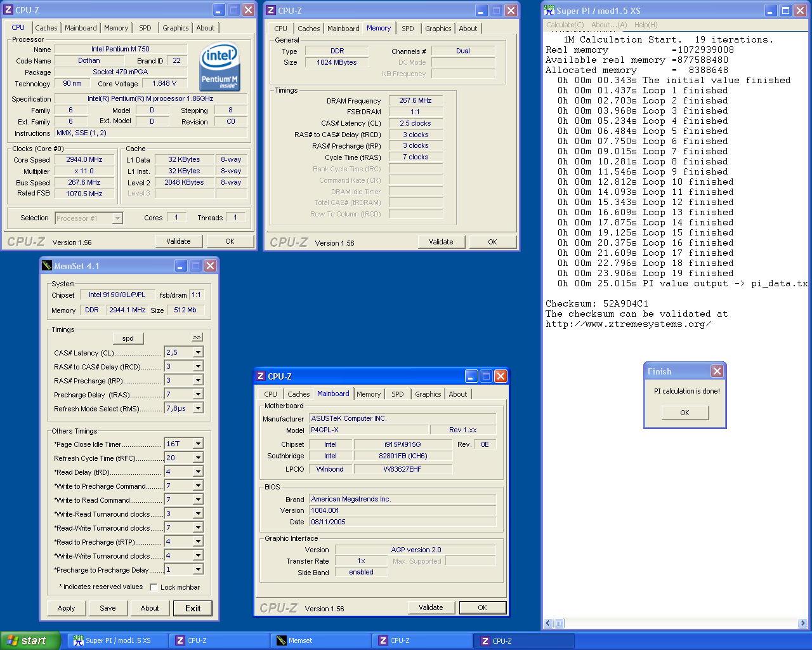Open About tab in CPU-Z Mainboard window
Viewport: 812px width, 650px height.
[458, 394]
